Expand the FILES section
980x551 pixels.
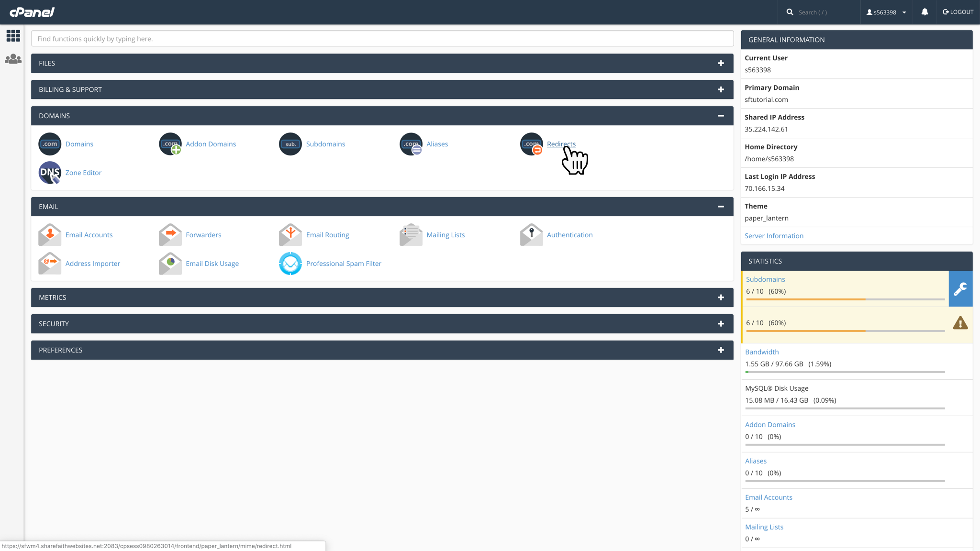point(721,63)
